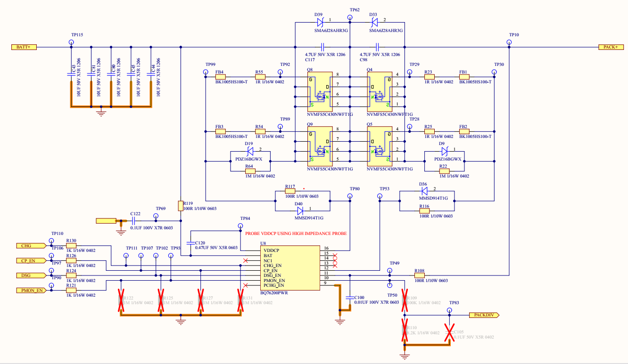Select the crossed-out capacitor C105
This screenshot has height=364, width=628.
[x=449, y=332]
